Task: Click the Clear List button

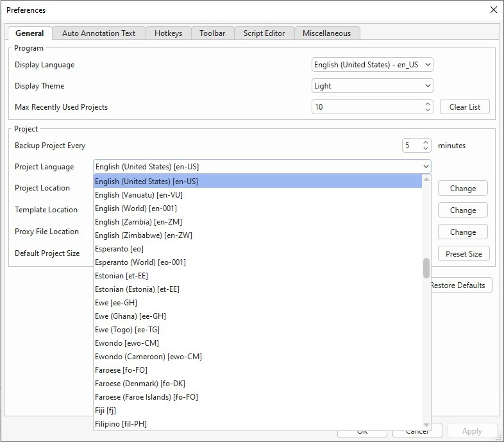Action: pos(465,106)
